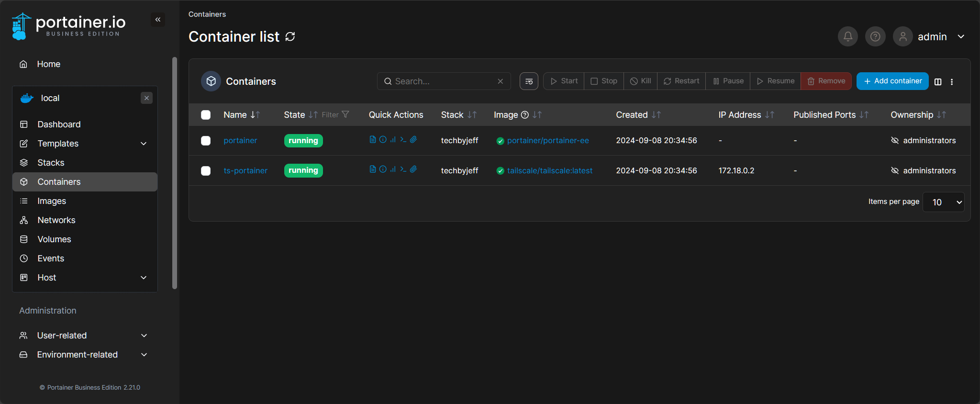Open logs for the ts-portainer container
980x404 pixels.
pos(372,169)
